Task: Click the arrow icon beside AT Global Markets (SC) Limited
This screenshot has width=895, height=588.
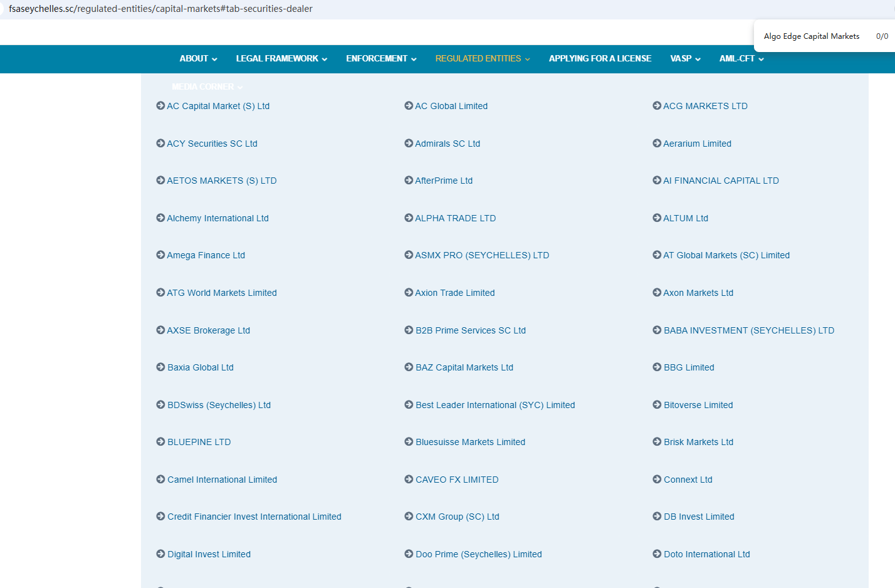Action: coord(657,255)
